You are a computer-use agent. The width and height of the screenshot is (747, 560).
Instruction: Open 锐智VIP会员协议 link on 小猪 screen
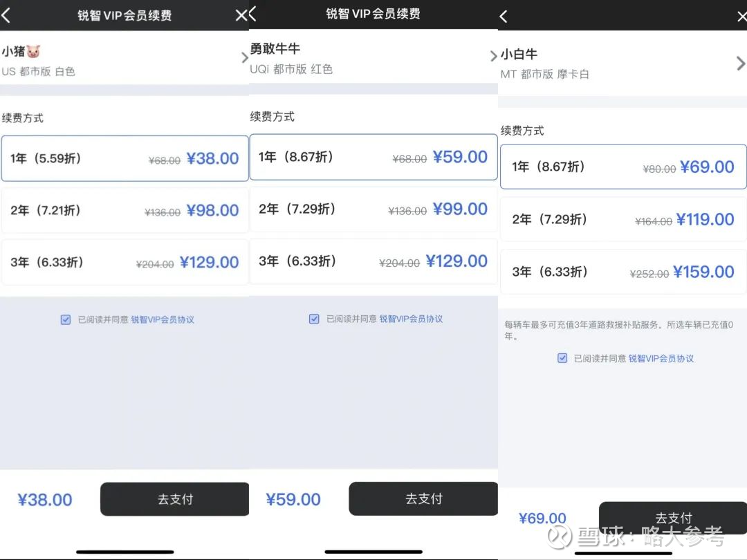point(163,319)
